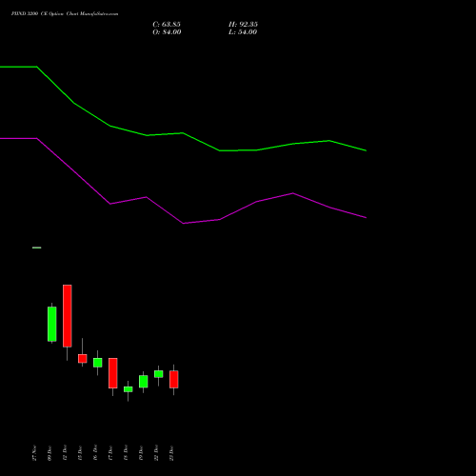Viewport: 476px width, 476px height.
Task: Click the low value L: 54.00
Action: (x=243, y=32)
